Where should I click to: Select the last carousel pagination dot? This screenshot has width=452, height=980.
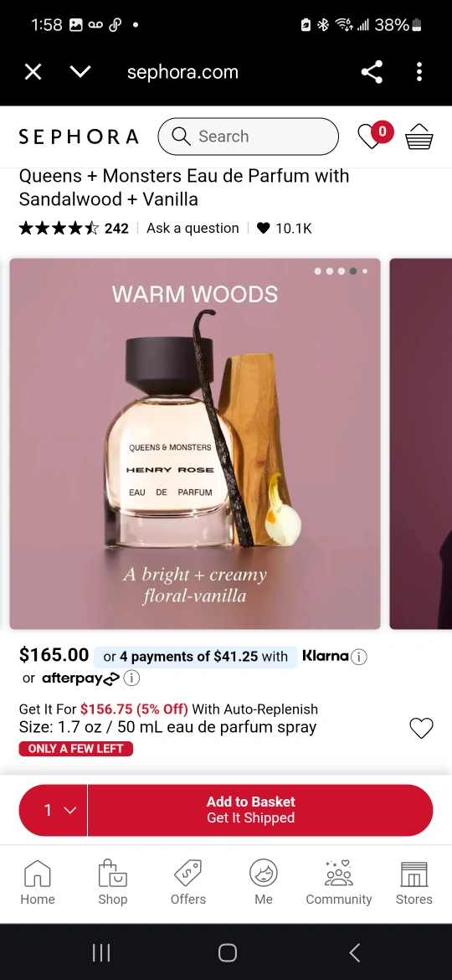pyautogui.click(x=365, y=271)
